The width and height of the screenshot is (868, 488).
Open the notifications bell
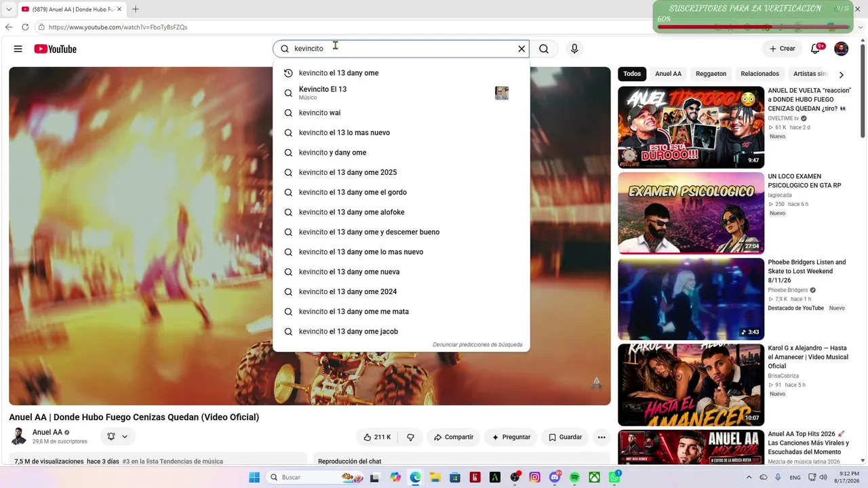tap(816, 49)
